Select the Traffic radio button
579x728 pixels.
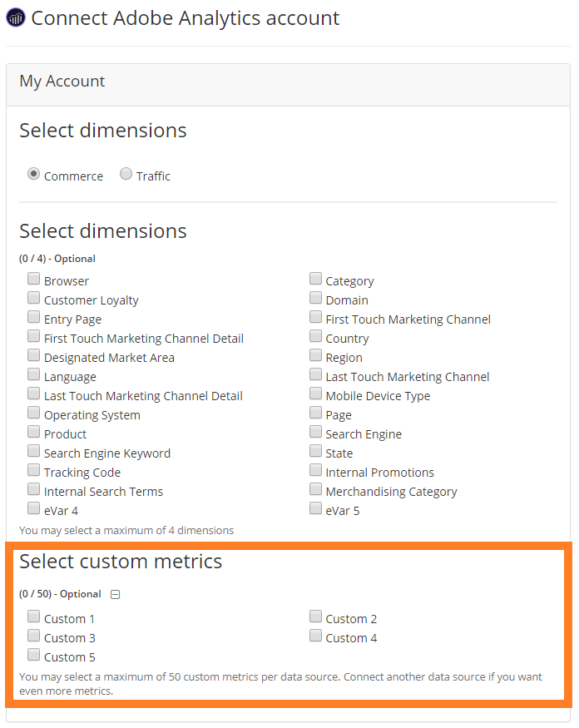coord(126,175)
